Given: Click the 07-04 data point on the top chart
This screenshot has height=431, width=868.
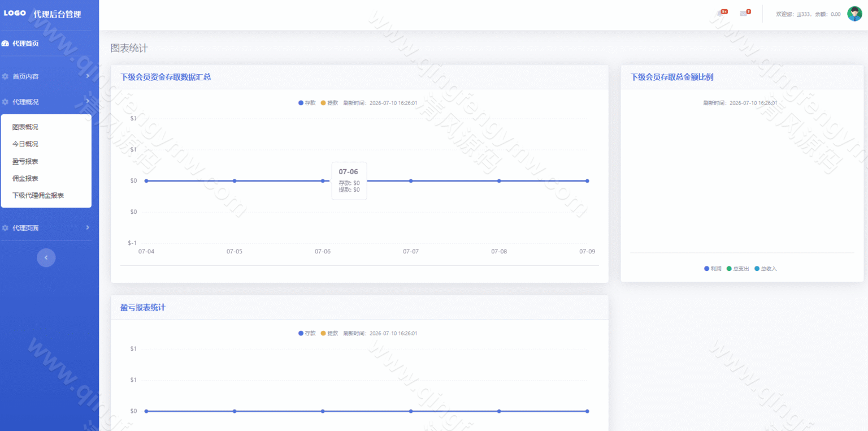Looking at the screenshot, I should tap(146, 181).
